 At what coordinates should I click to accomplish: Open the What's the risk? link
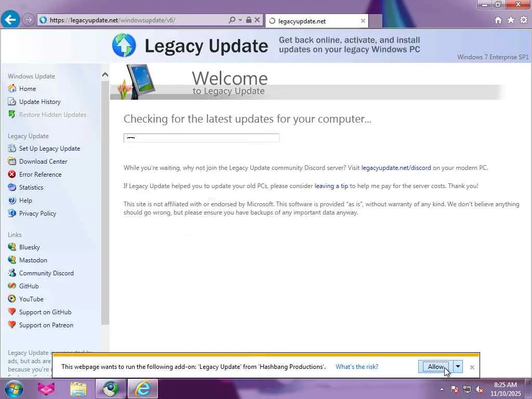click(x=357, y=367)
